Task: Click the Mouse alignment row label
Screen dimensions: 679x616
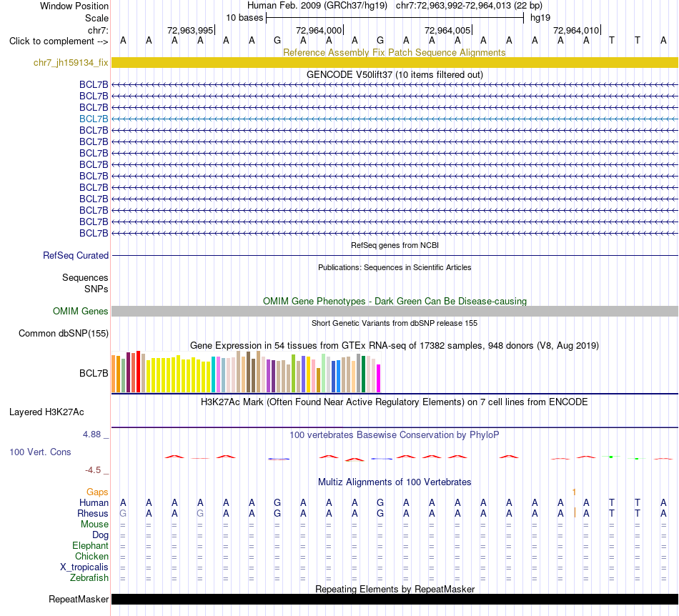Action: click(x=94, y=525)
